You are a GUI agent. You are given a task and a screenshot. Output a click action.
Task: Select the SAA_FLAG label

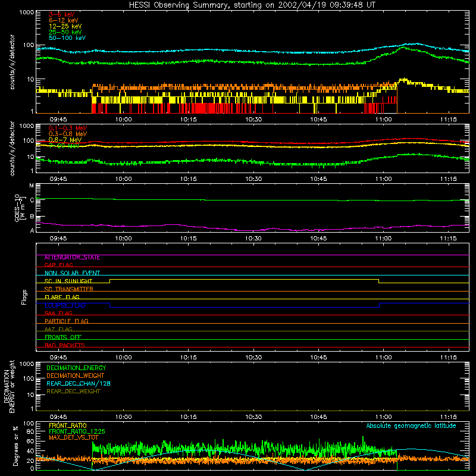click(x=58, y=314)
